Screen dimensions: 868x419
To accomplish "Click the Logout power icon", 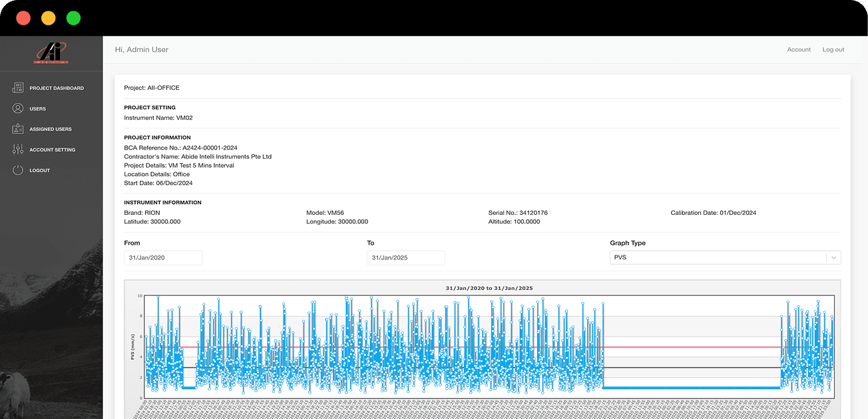I will pyautogui.click(x=18, y=170).
